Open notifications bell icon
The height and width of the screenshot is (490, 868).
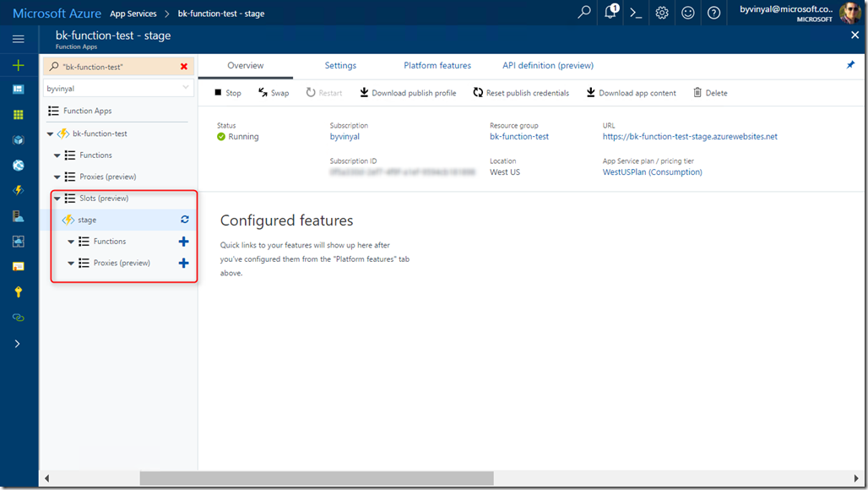[x=610, y=13]
